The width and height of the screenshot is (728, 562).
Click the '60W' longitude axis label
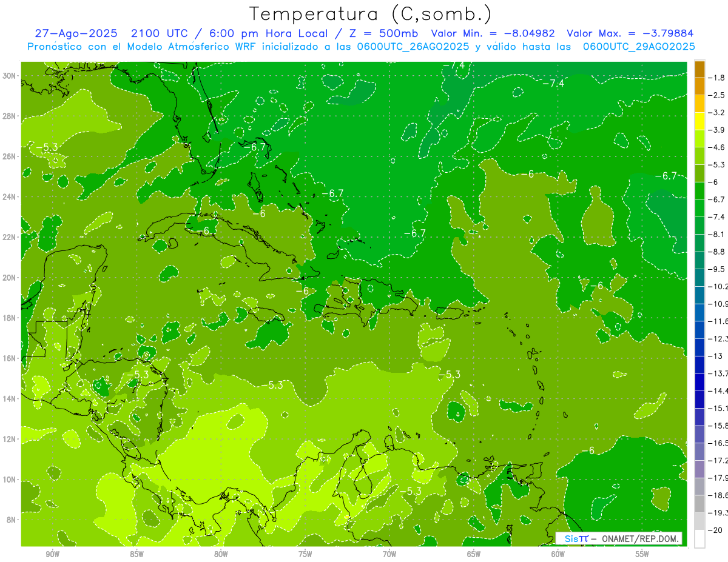tap(558, 554)
